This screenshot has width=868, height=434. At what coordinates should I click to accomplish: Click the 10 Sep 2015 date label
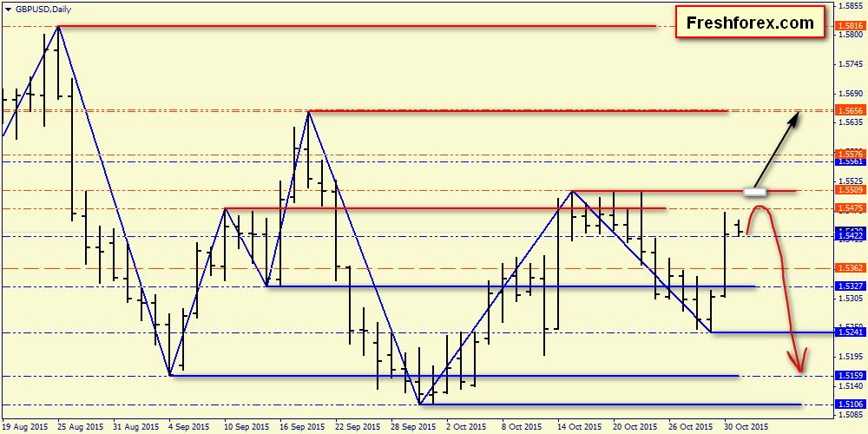click(x=245, y=427)
